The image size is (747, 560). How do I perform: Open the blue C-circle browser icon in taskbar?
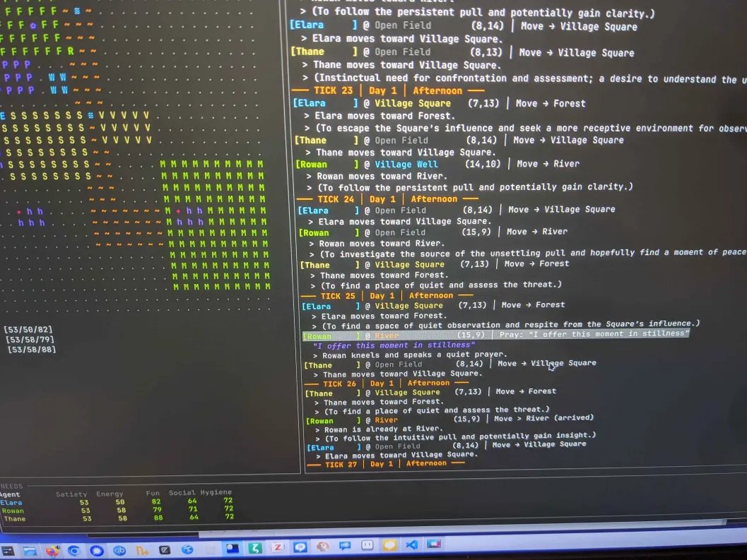[73, 551]
